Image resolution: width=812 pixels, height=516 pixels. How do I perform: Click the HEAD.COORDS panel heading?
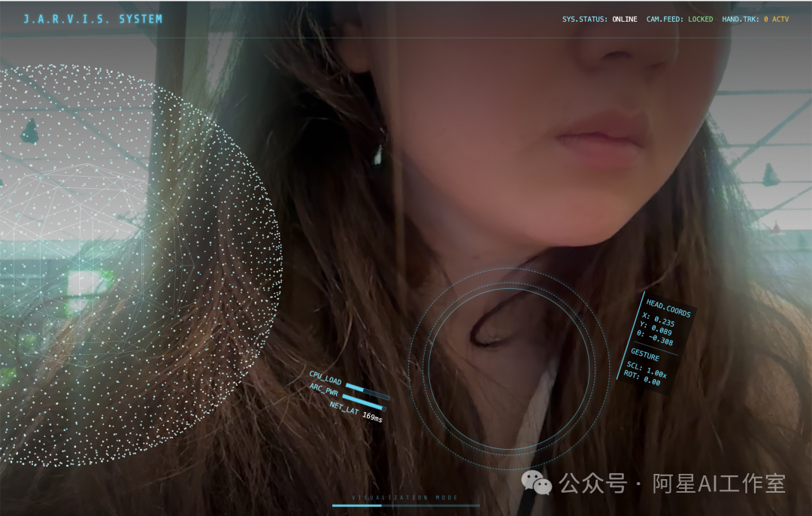[668, 308]
